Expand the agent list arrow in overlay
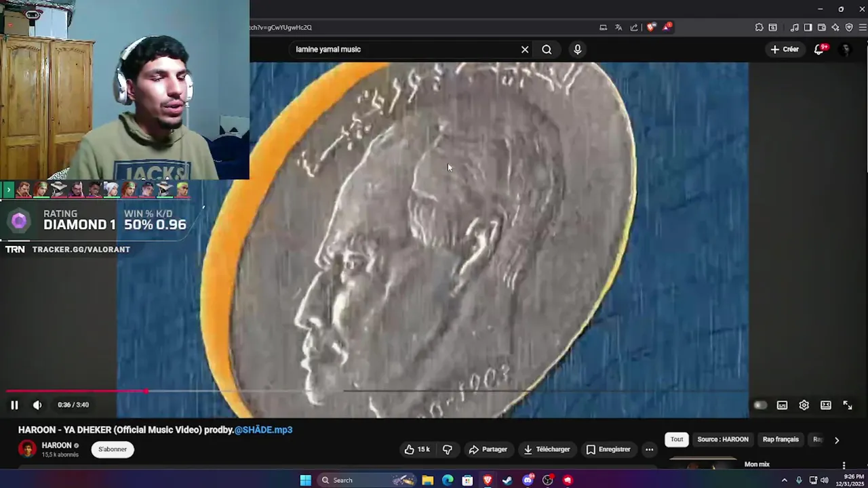The image size is (868, 488). (x=8, y=189)
